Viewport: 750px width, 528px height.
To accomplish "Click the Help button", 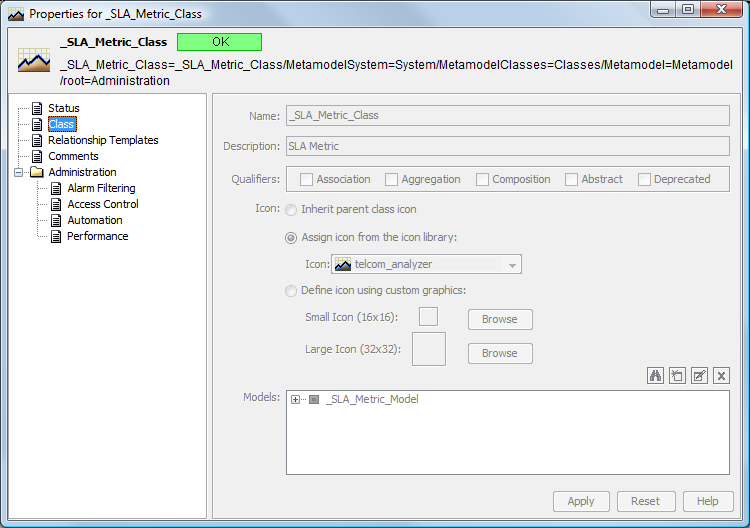I will pyautogui.click(x=708, y=501).
